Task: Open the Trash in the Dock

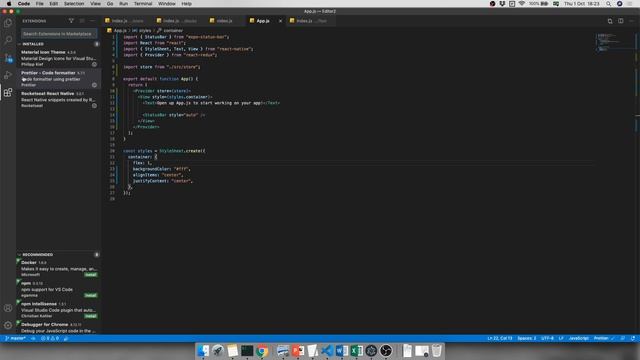Action: pyautogui.click(x=436, y=351)
